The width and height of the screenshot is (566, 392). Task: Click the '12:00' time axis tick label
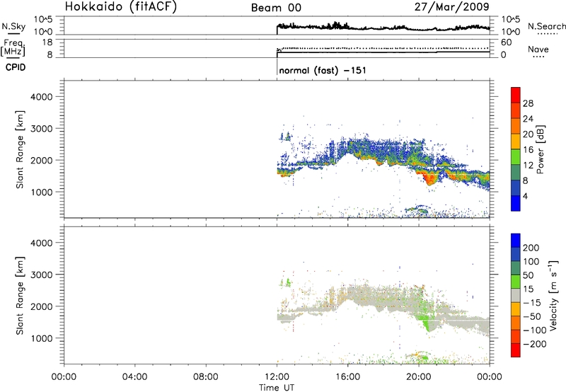pyautogui.click(x=277, y=377)
